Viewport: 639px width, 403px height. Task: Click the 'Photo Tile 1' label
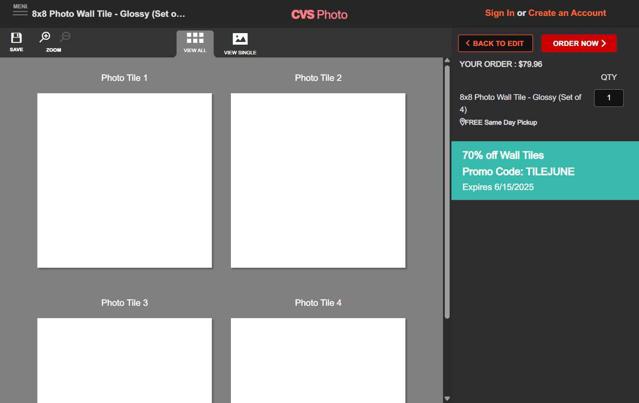124,78
